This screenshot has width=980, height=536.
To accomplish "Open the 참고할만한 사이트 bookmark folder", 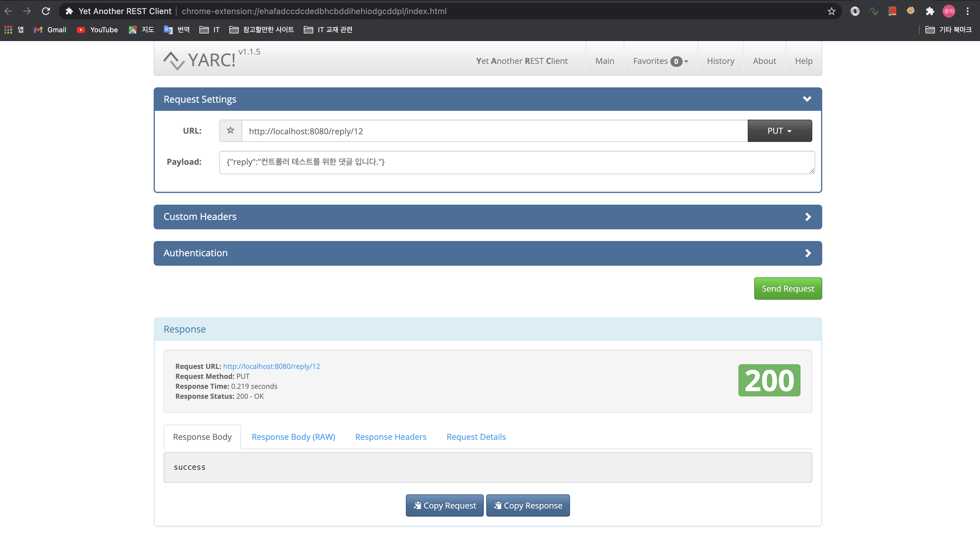I will tap(262, 29).
